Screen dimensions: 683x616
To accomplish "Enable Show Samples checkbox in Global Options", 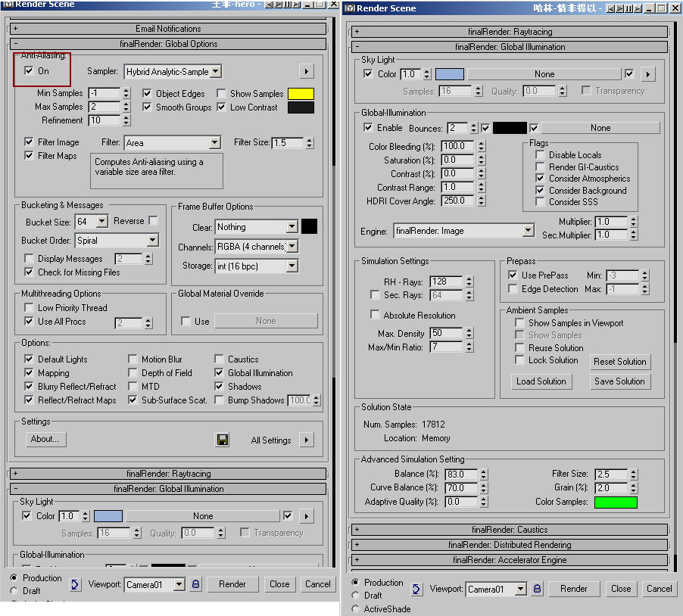I will pos(221,93).
